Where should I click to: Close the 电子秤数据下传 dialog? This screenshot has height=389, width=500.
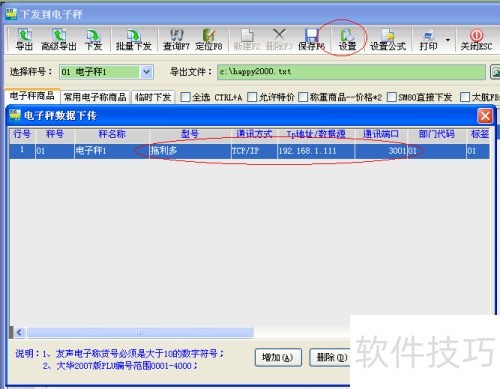coord(485,116)
